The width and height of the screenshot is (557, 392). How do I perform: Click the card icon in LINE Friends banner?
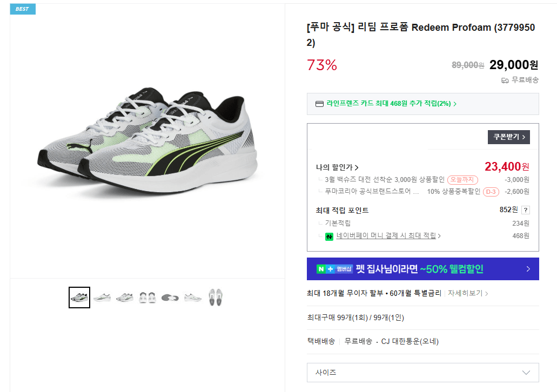(x=319, y=104)
